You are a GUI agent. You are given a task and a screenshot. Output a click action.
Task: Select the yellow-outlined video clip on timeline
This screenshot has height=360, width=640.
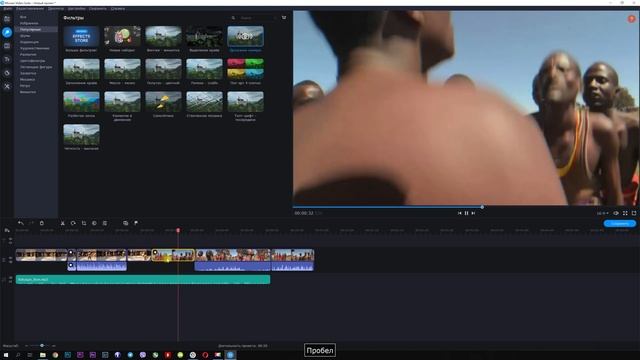coord(173,255)
